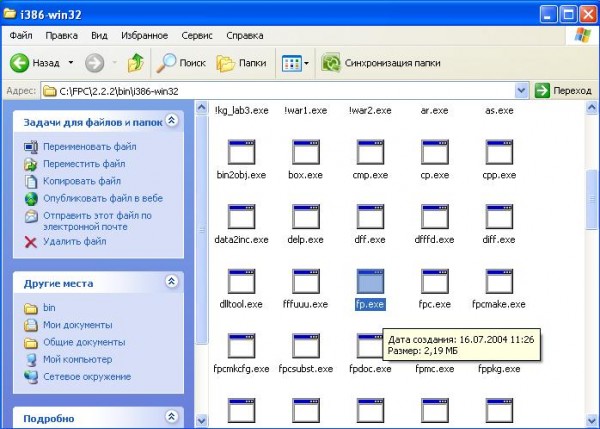This screenshot has height=429, width=600.
Task: Select the fpcmkcfg.exe icon
Action: coord(241,346)
